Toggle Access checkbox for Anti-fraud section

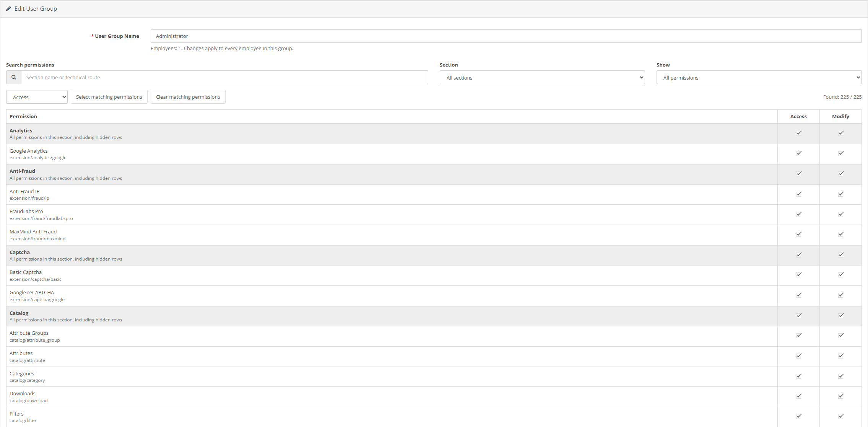[x=799, y=174]
